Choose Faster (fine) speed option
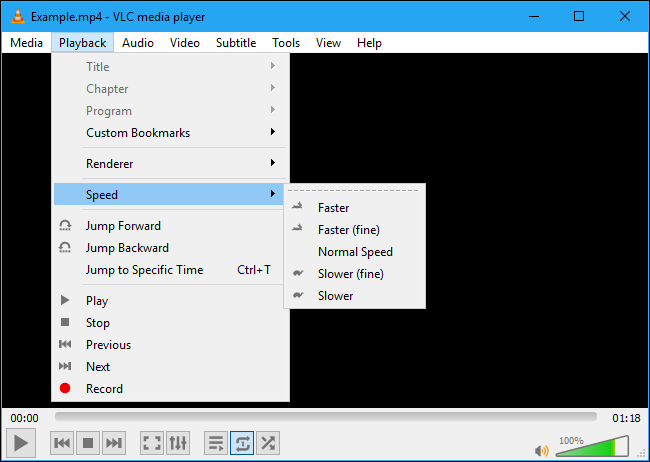Viewport: 650px width, 462px height. (355, 229)
